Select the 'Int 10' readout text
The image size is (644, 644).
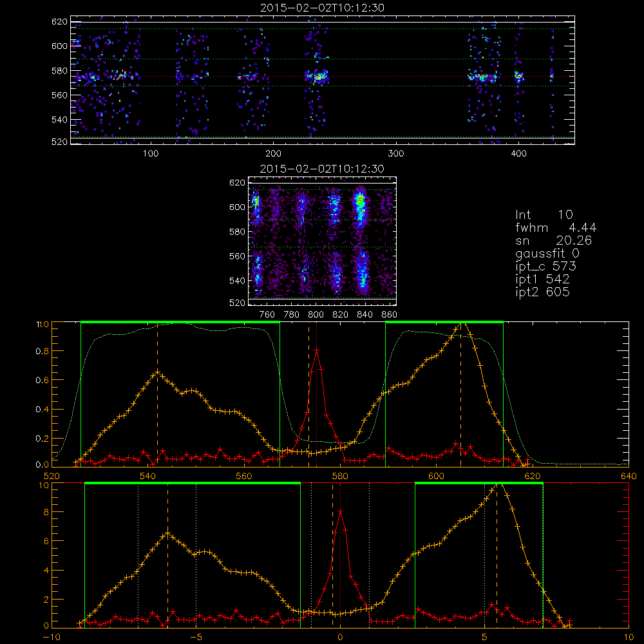point(544,214)
